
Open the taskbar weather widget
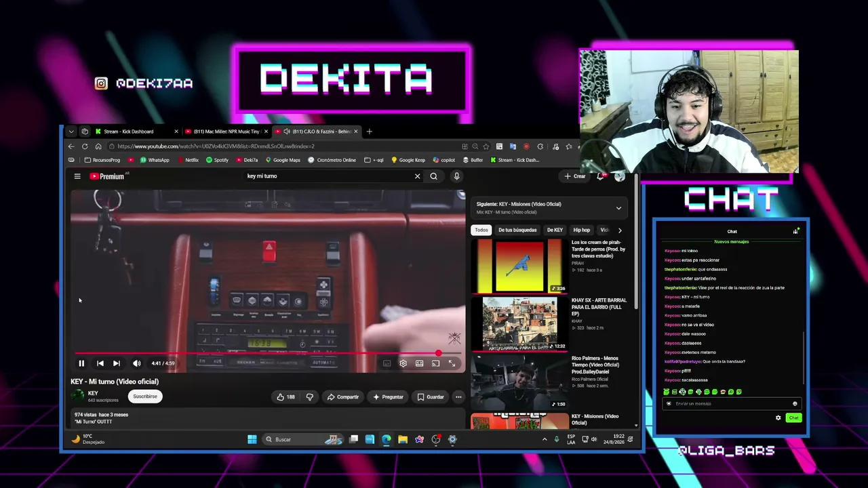tap(89, 439)
